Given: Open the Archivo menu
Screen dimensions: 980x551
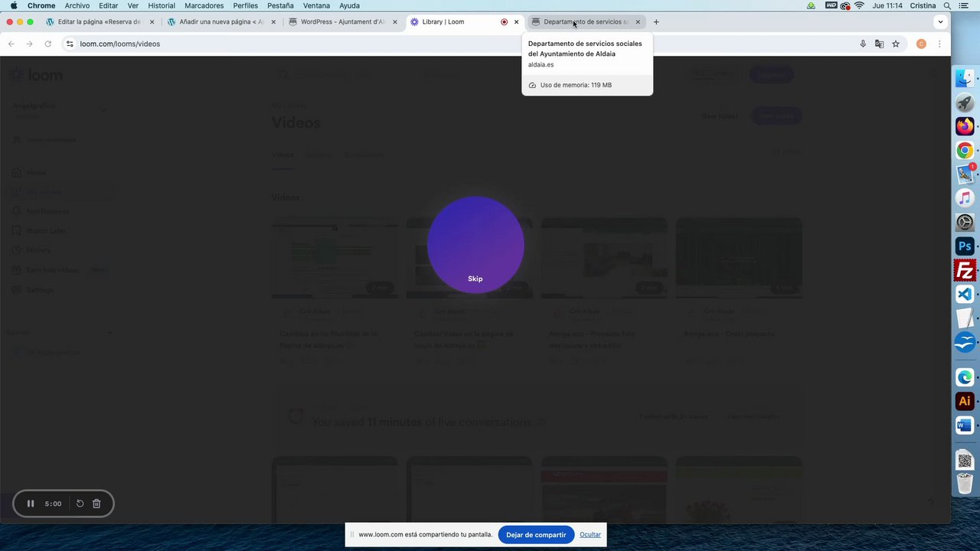Looking at the screenshot, I should pos(77,5).
